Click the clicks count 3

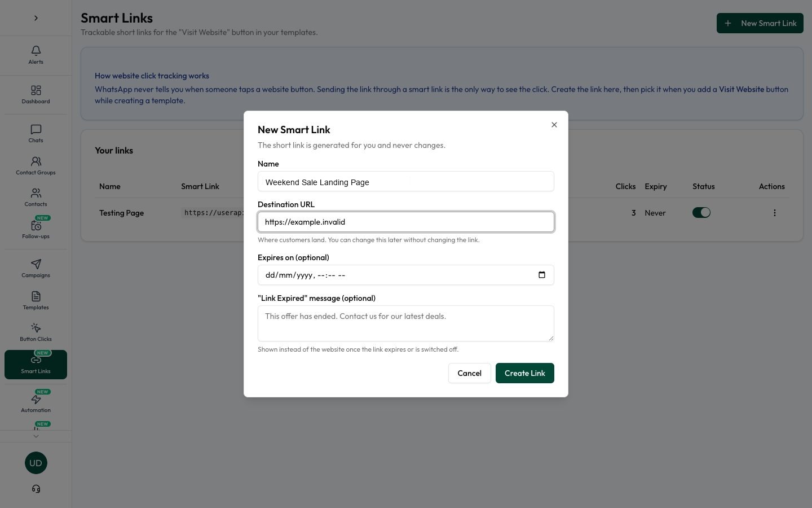click(633, 213)
